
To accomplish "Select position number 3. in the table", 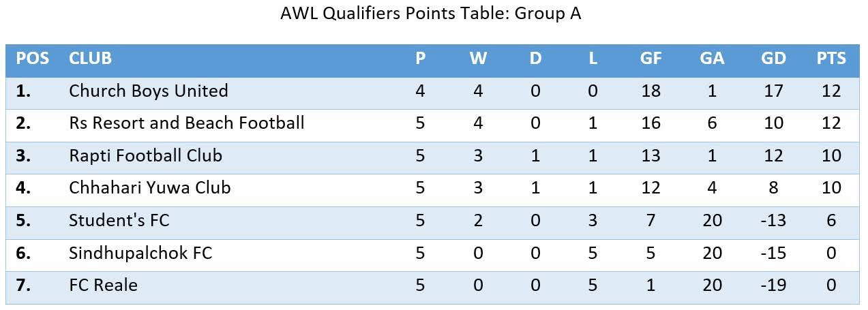I will 24,155.
